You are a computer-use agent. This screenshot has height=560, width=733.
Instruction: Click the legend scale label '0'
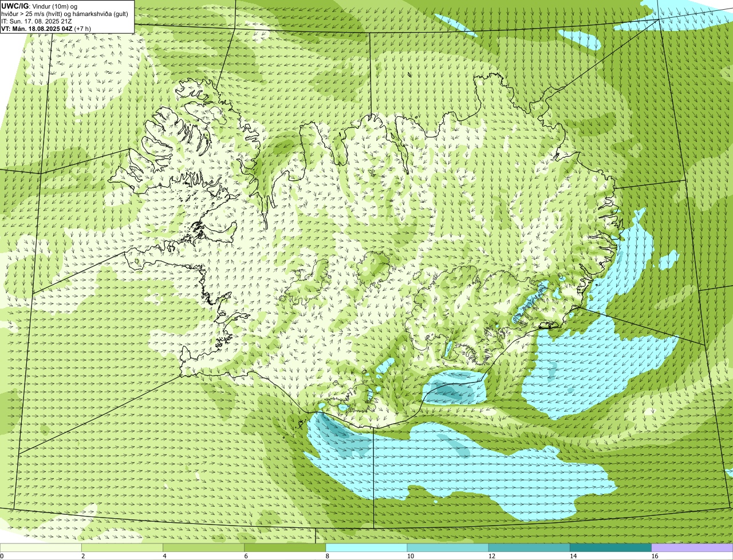click(2, 556)
